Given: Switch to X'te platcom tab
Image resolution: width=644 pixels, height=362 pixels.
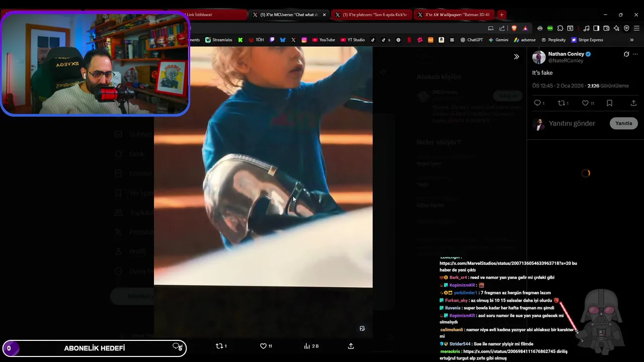Looking at the screenshot, I should pos(372,15).
